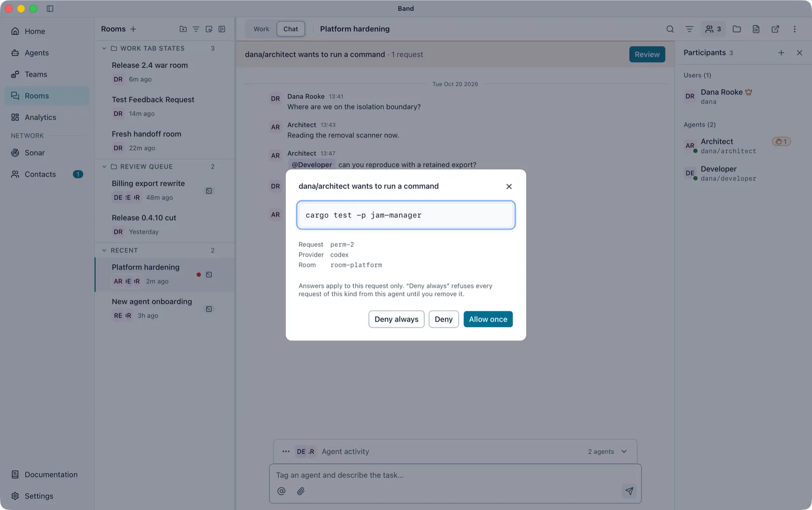Expand the Agent activity chevron
Viewport: 812px width, 510px height.
tap(624, 452)
